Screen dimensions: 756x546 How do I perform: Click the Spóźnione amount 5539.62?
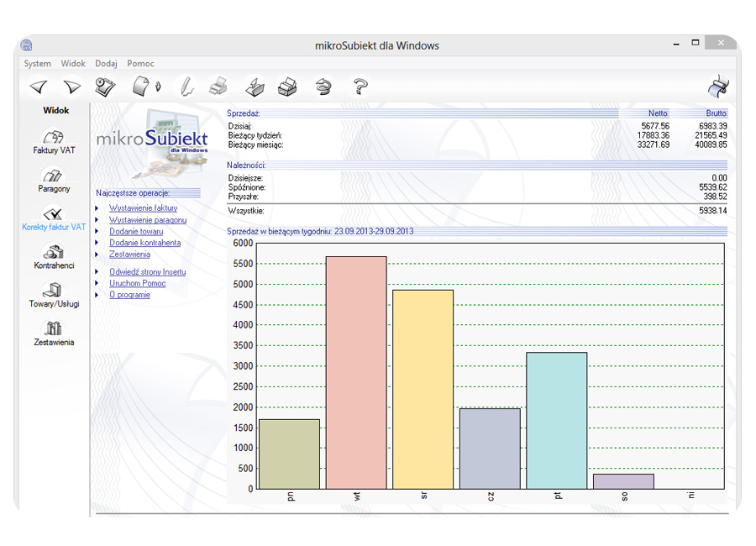712,187
